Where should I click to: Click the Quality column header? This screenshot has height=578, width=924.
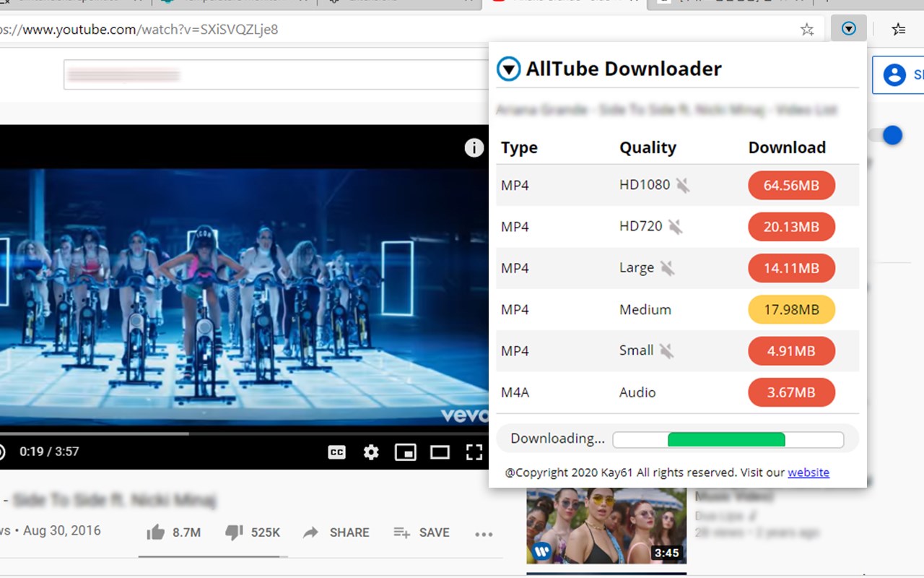pos(648,147)
